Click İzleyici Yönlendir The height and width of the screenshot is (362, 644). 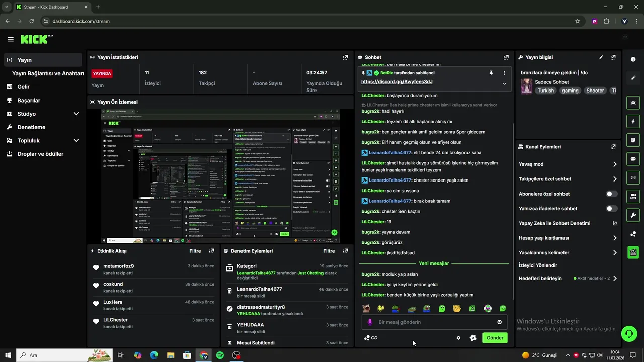click(538, 265)
